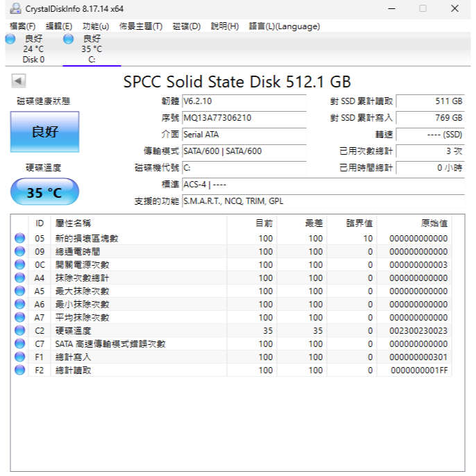Click the standard field ACS-4 | ----
This screenshot has height=476, width=476.
323,185
